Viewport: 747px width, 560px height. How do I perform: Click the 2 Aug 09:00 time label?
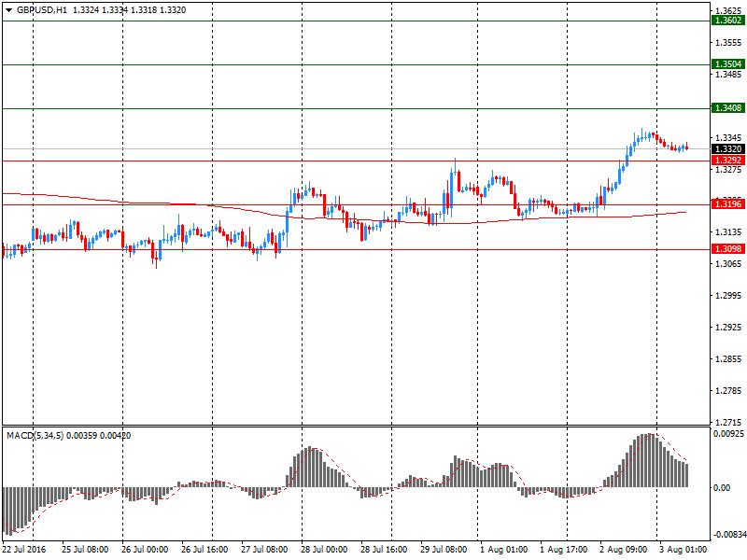click(x=623, y=549)
